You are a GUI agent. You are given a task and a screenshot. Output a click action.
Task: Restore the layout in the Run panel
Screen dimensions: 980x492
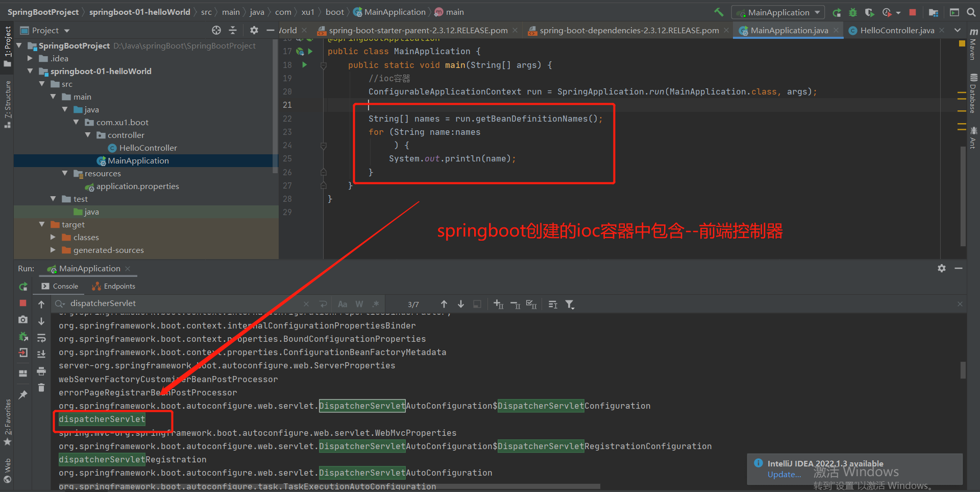tap(23, 373)
